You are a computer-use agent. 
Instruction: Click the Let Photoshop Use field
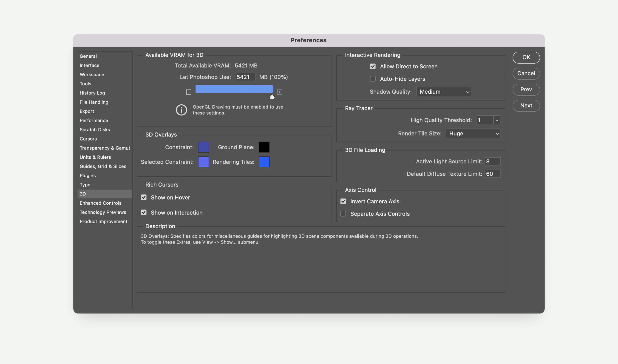[x=245, y=77]
